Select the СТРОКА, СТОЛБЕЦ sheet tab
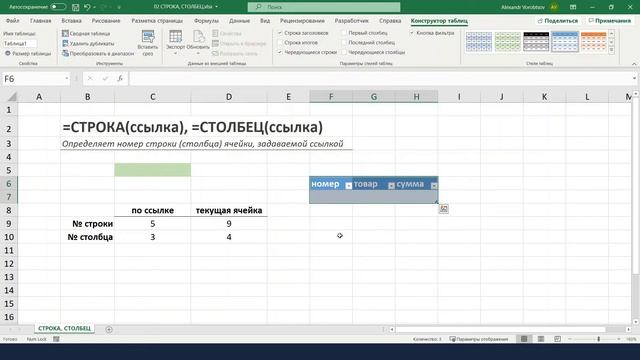Screen dimensions: 640x360 pyautogui.click(x=64, y=329)
